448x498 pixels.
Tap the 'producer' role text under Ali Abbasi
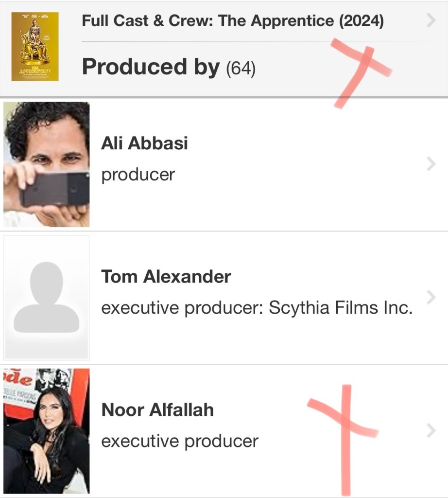coord(138,174)
